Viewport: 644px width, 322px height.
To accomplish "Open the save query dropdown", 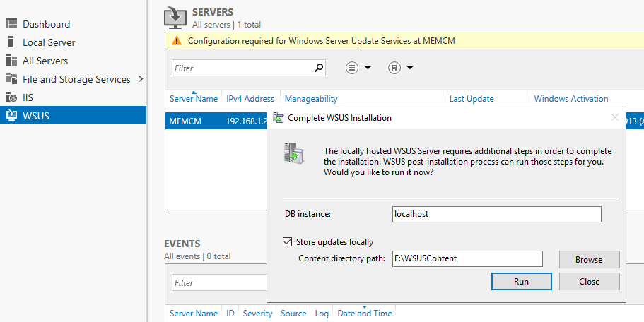I will pos(401,68).
